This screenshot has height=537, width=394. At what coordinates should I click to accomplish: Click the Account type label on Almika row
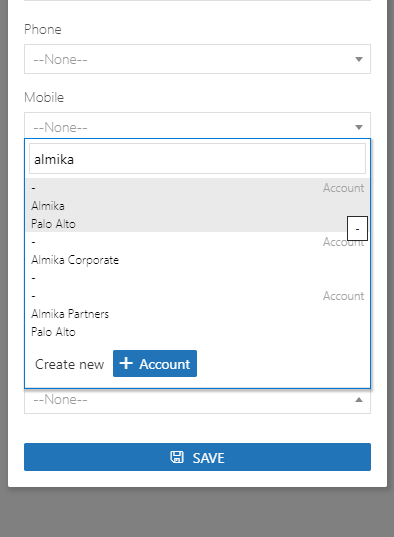pos(343,188)
